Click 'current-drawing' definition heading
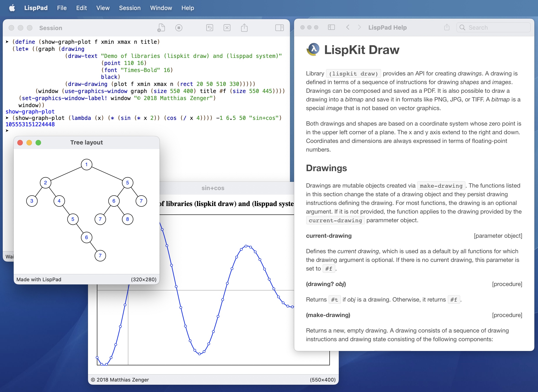The height and width of the screenshot is (392, 538). coord(329,236)
